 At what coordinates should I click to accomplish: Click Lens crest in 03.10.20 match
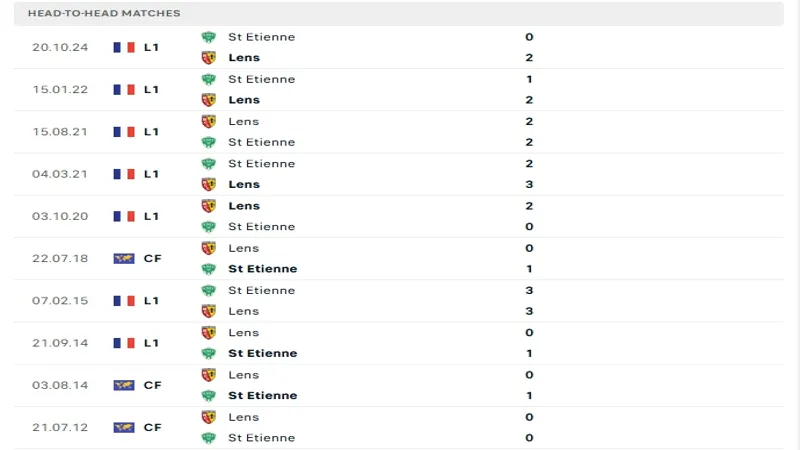pos(209,206)
